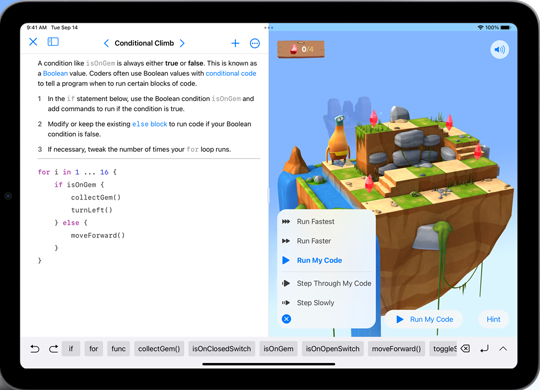Go to previous page chevron
The image size is (540, 390).
click(106, 43)
